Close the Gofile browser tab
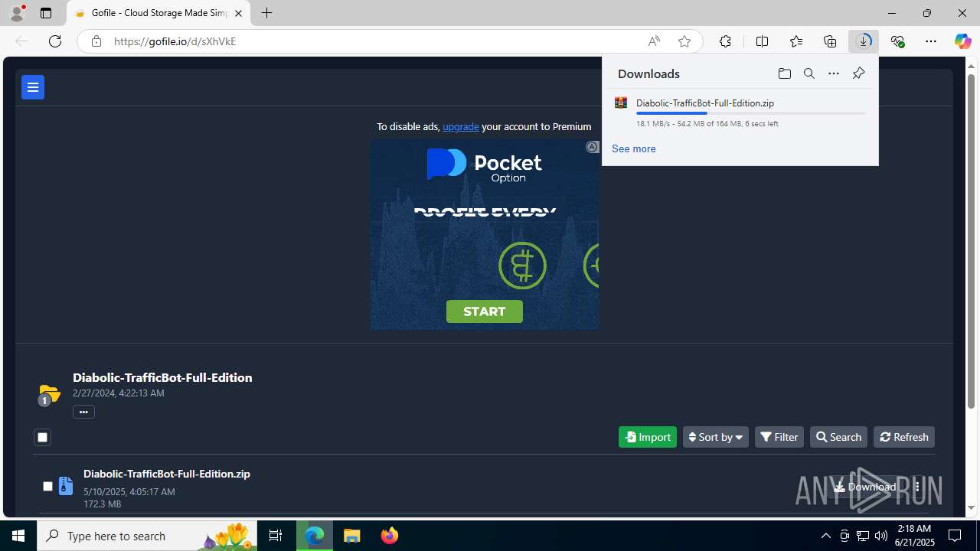The height and width of the screenshot is (551, 980). click(x=238, y=13)
